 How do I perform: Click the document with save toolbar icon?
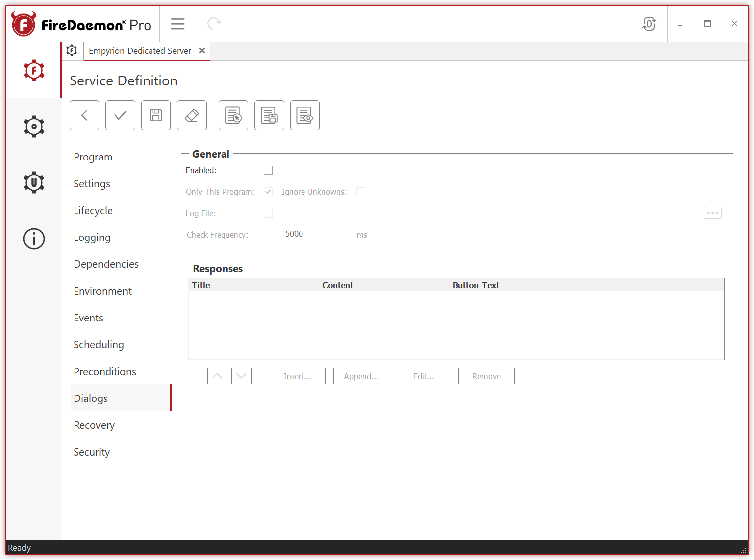269,115
